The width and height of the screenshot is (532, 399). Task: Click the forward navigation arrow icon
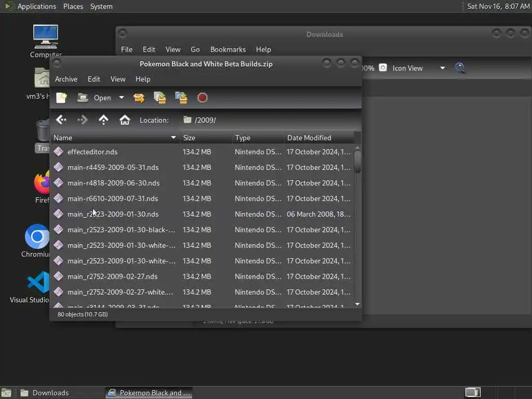83,120
